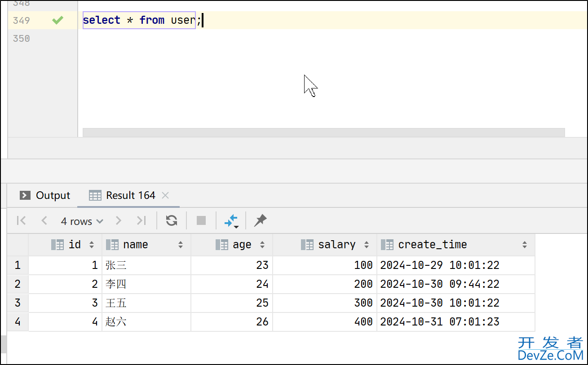
Task: Click the name cell '李四'
Action: (x=146, y=284)
